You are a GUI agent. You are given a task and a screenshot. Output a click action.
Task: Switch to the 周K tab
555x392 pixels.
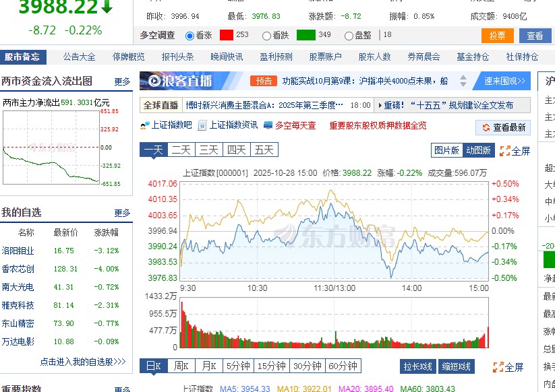(x=181, y=364)
